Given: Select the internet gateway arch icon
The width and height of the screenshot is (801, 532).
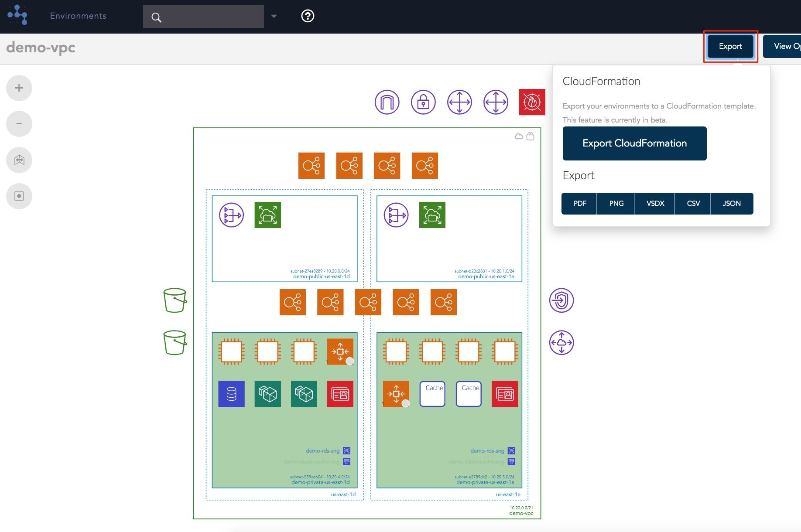Looking at the screenshot, I should tap(387, 102).
